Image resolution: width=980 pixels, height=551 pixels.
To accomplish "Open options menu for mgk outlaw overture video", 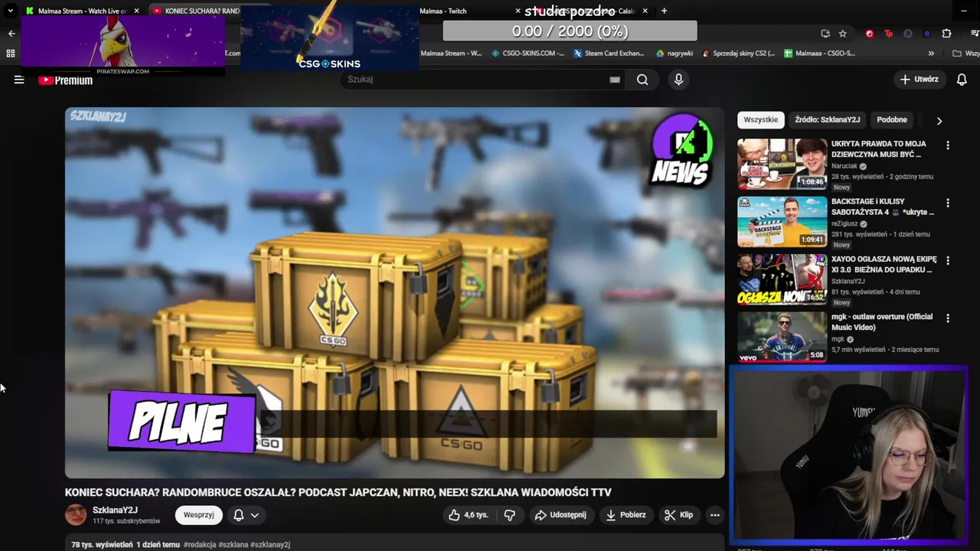I will click(948, 318).
